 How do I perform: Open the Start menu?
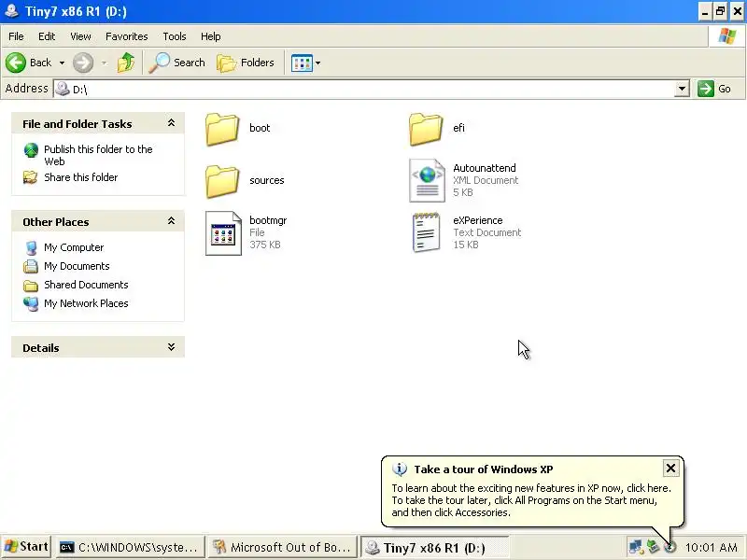(26, 547)
